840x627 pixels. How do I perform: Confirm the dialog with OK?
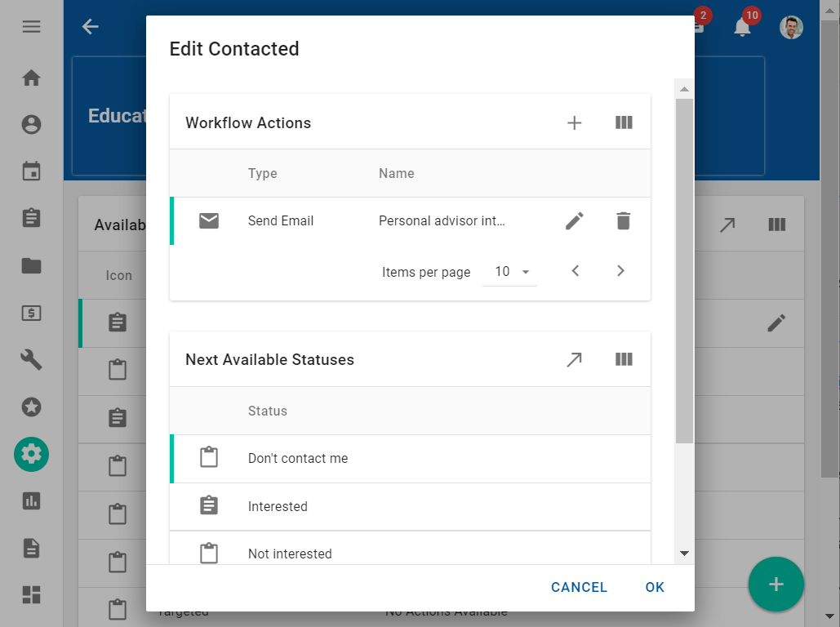coord(655,587)
